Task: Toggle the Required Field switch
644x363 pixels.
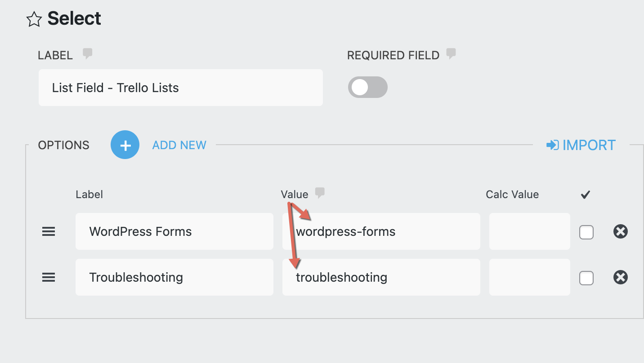Action: (367, 88)
